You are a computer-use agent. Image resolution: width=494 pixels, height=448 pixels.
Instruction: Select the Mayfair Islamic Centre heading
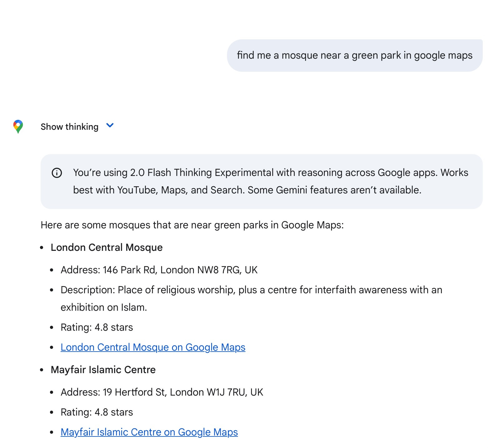pos(103,369)
